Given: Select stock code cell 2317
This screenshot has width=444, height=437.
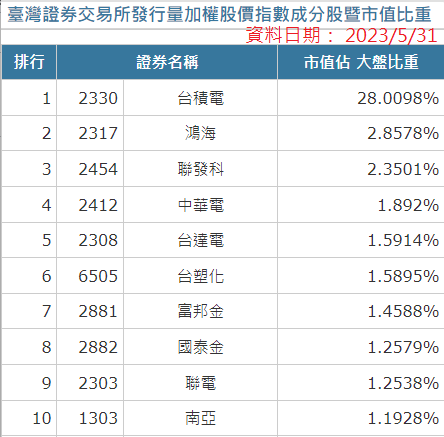Looking at the screenshot, I should click(x=90, y=133).
